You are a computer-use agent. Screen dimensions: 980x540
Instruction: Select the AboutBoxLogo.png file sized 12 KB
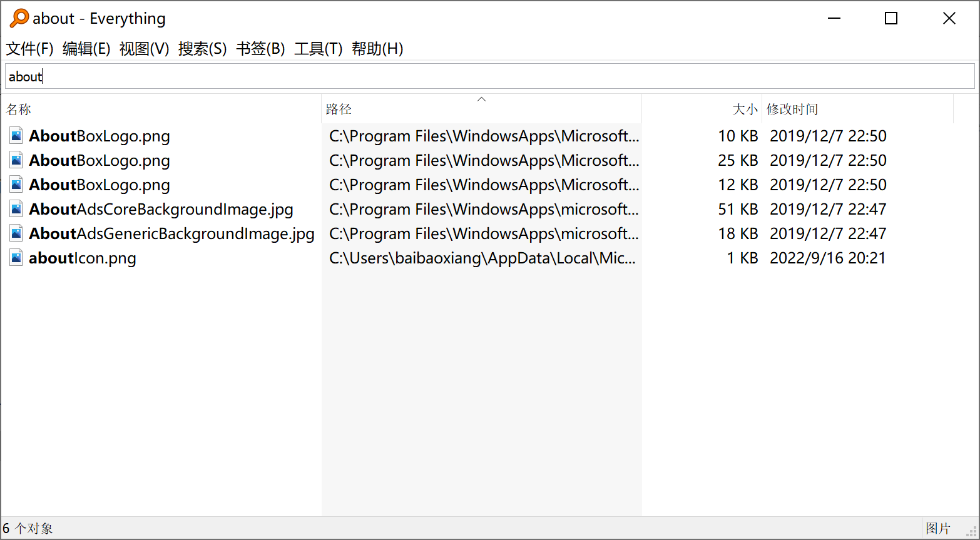click(x=100, y=185)
